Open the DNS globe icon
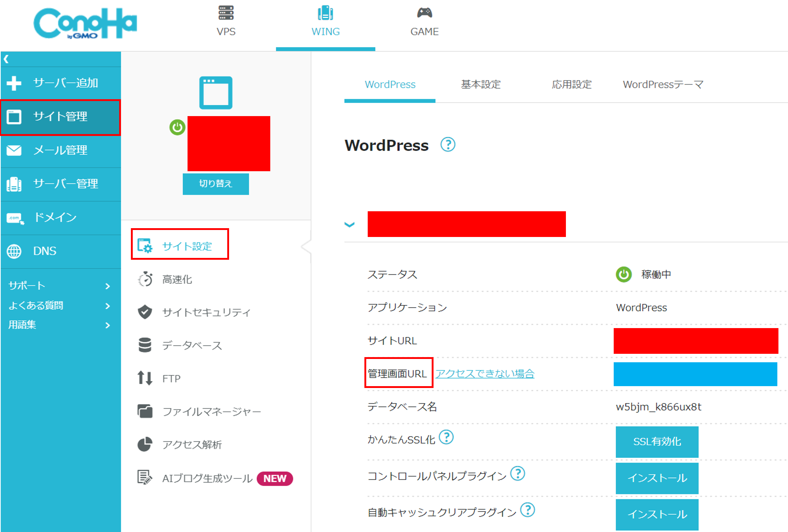Viewport: 788px width, 532px height. coord(14,251)
